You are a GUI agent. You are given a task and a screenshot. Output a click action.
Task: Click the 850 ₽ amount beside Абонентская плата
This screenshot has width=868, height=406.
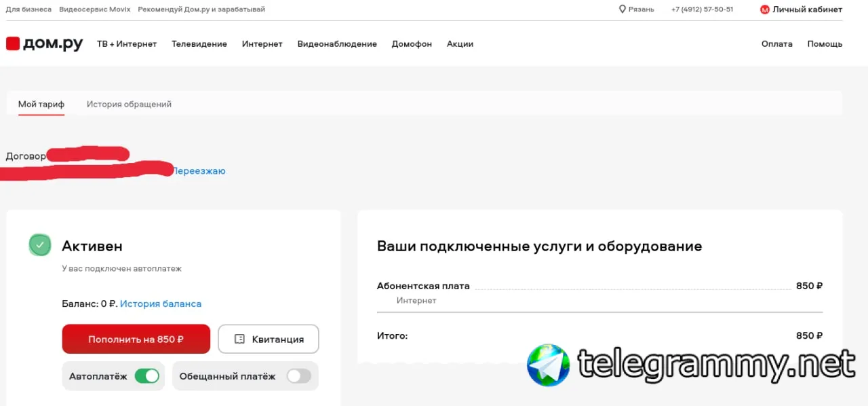809,286
